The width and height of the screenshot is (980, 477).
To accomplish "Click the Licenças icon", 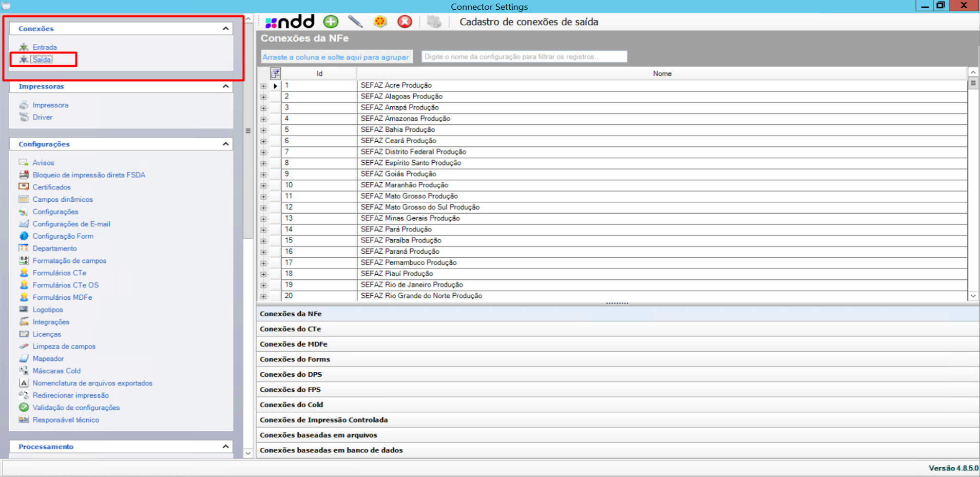I will click(x=24, y=334).
